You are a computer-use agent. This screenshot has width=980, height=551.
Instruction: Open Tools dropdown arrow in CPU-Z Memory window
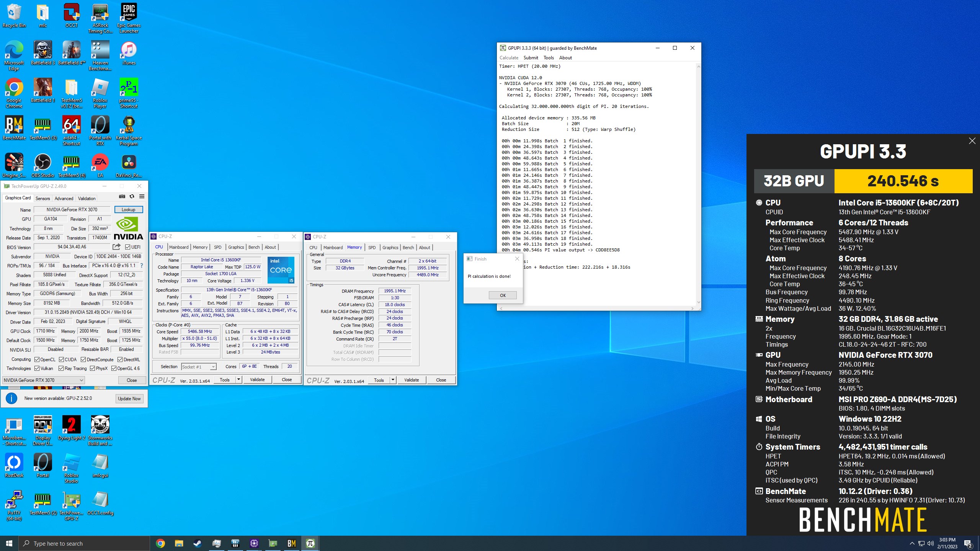tap(393, 380)
